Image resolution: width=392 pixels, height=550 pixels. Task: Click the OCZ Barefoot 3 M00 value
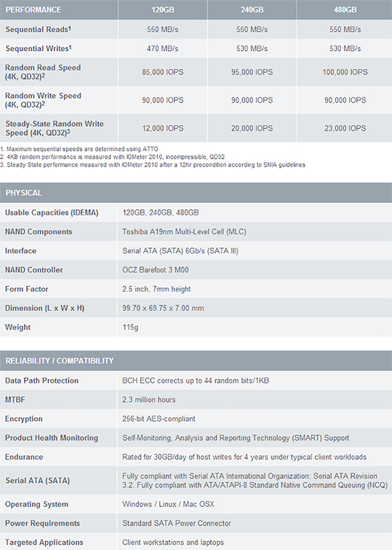[x=155, y=270]
